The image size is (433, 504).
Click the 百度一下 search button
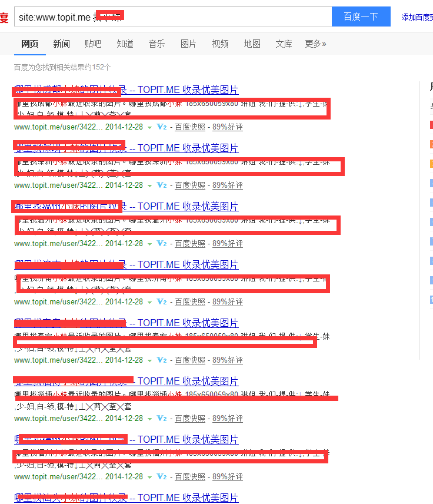361,16
